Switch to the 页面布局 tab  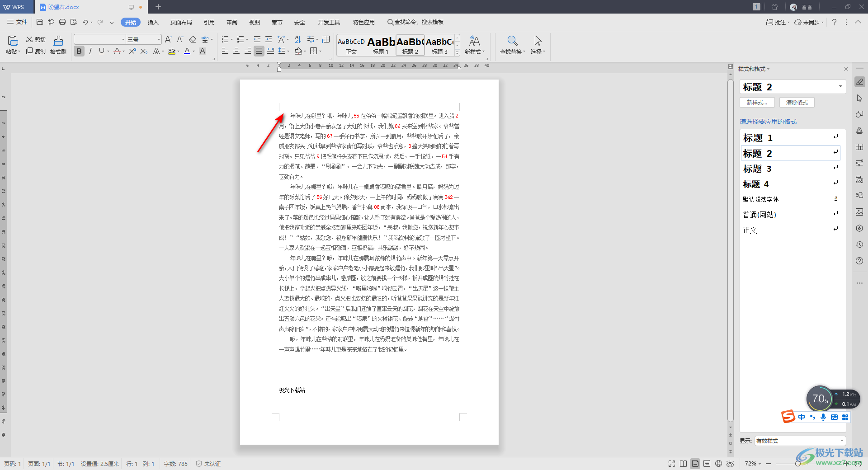coord(181,22)
